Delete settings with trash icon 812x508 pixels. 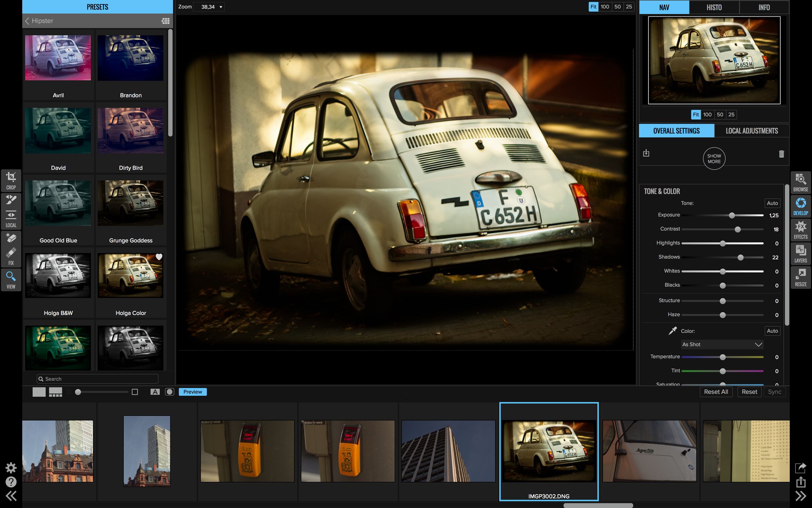pos(781,154)
